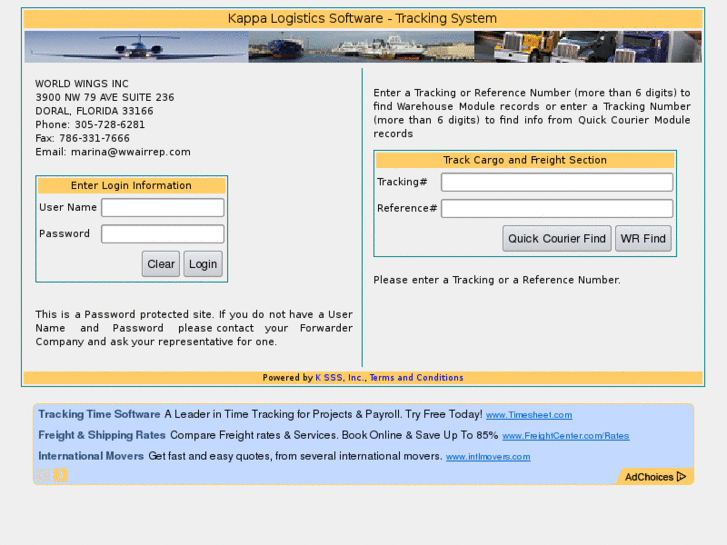Click the DORAL, FLORIDA 33166 address line
This screenshot has height=545, width=727.
[x=94, y=111]
